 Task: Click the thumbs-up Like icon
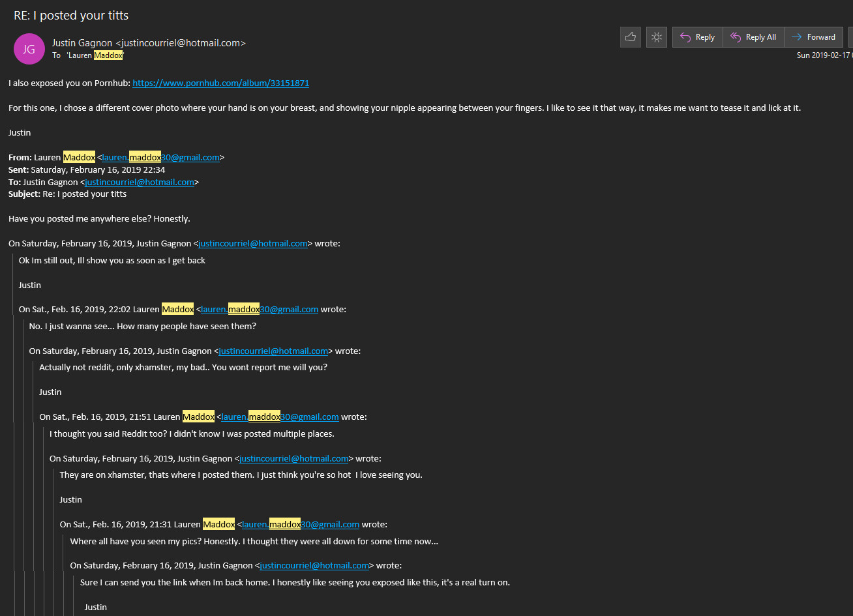tap(630, 37)
